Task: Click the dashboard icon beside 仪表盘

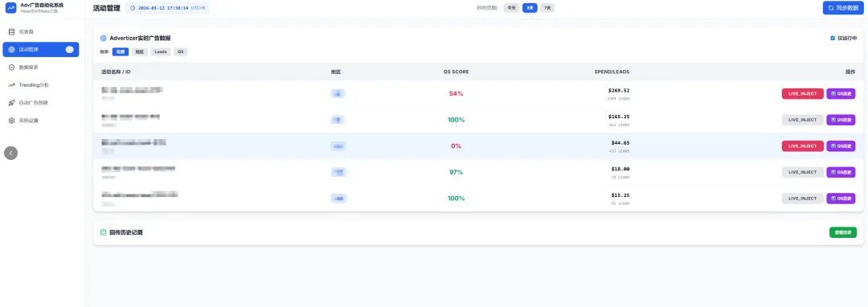Action: pyautogui.click(x=11, y=31)
